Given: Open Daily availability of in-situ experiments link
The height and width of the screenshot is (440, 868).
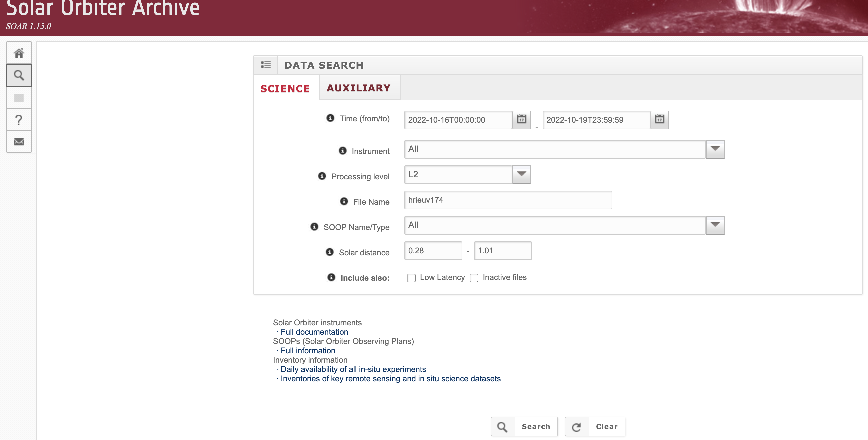Looking at the screenshot, I should coord(353,369).
